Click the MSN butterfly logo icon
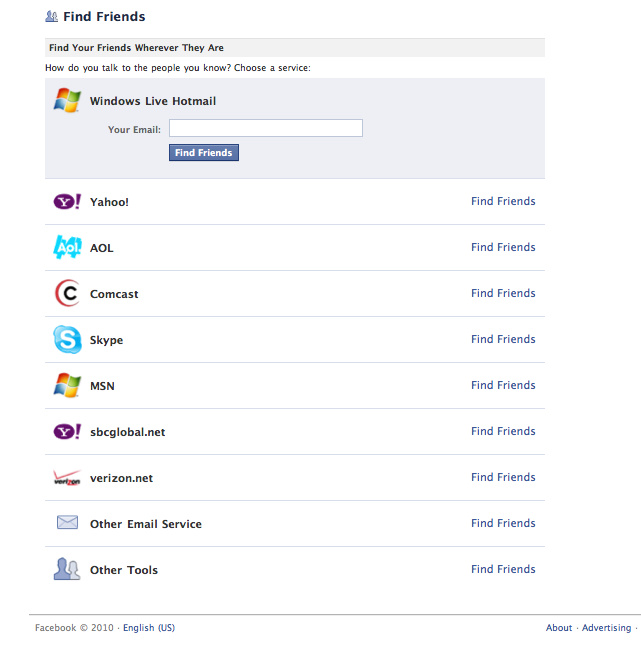 67,386
